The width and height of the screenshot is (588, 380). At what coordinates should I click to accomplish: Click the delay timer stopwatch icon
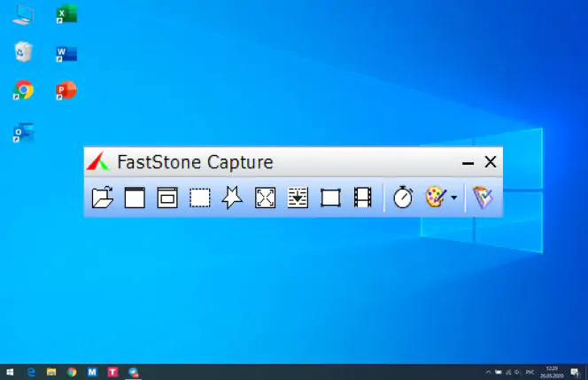point(403,197)
